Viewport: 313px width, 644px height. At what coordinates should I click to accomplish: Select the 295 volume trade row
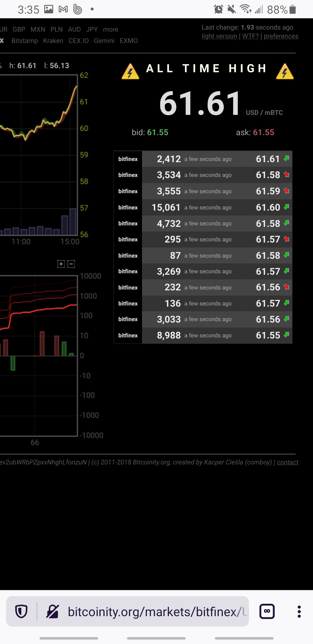(203, 239)
